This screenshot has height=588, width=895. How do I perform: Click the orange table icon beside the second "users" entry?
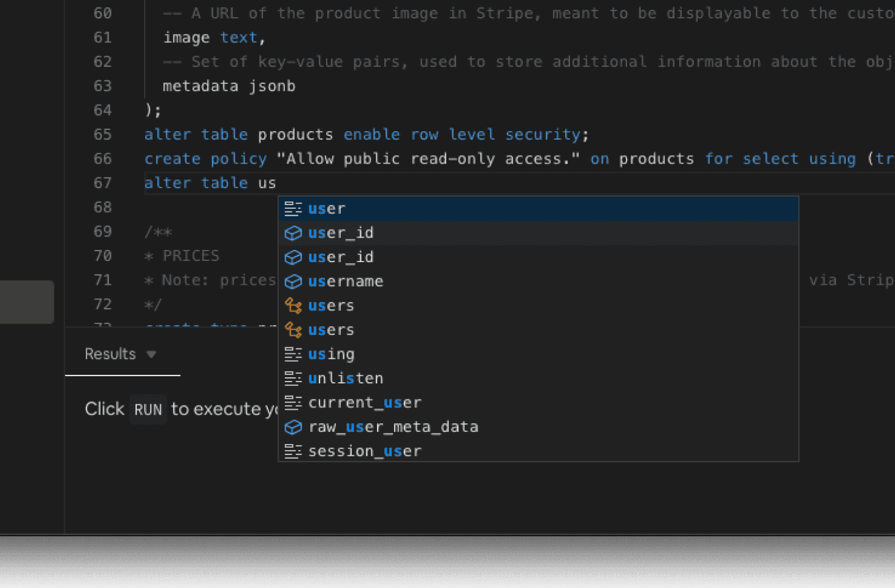point(294,330)
